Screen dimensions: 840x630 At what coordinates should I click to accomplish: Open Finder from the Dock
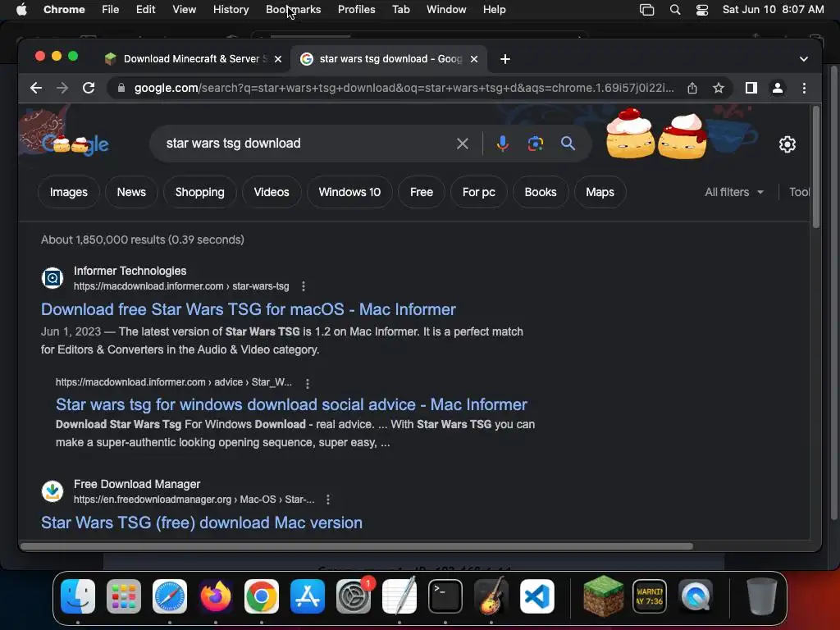point(78,596)
